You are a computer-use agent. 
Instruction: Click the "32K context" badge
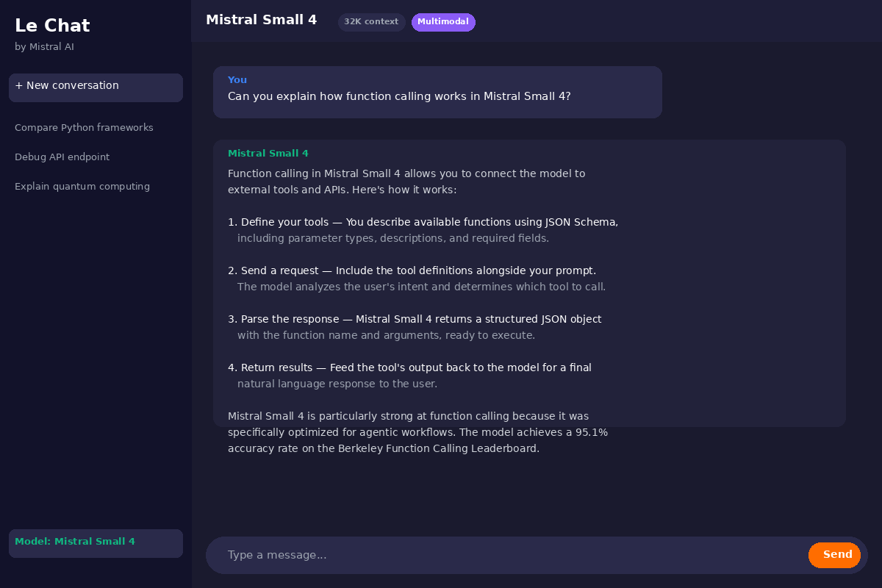point(371,22)
